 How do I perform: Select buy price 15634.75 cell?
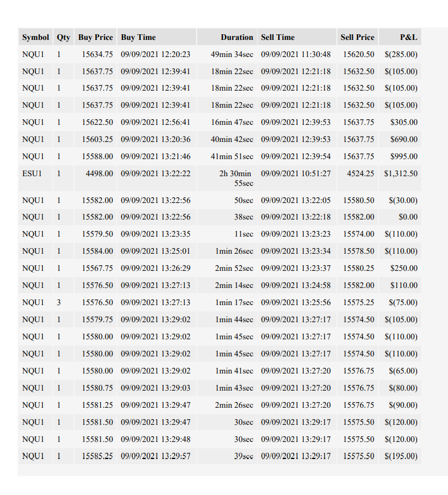click(x=96, y=54)
